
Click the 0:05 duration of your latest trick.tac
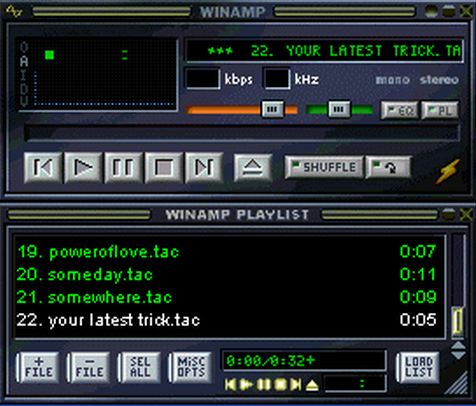pyautogui.click(x=418, y=320)
